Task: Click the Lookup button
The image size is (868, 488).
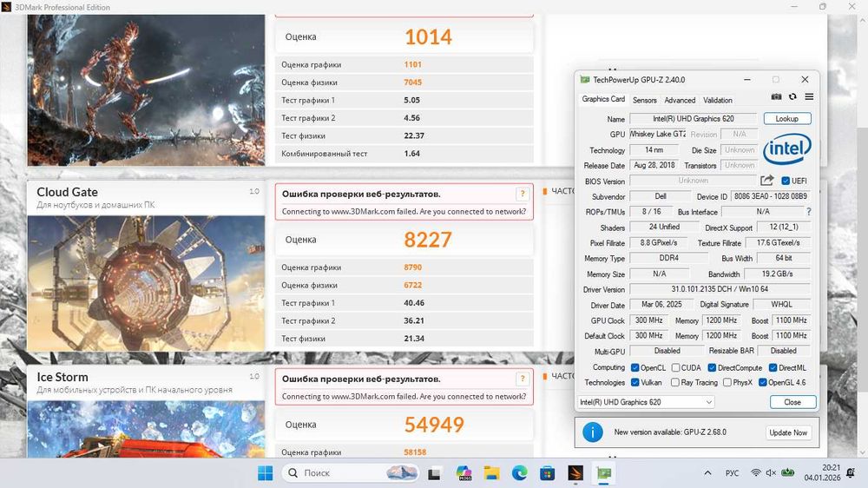Action: [x=786, y=119]
